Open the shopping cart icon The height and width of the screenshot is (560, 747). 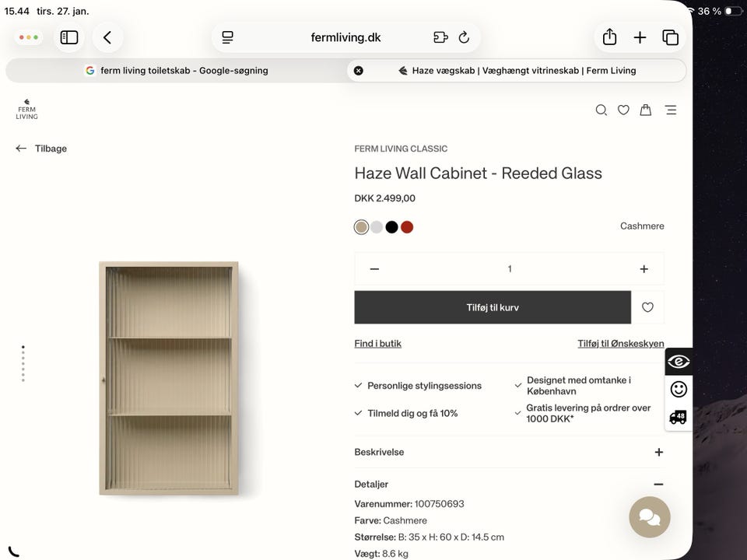click(645, 110)
